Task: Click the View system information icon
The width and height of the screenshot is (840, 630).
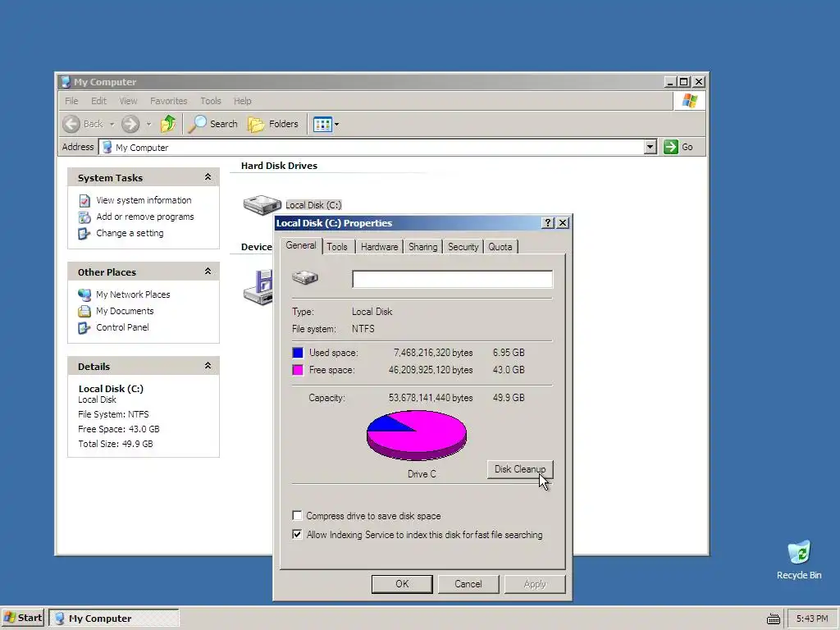Action: pyautogui.click(x=84, y=200)
